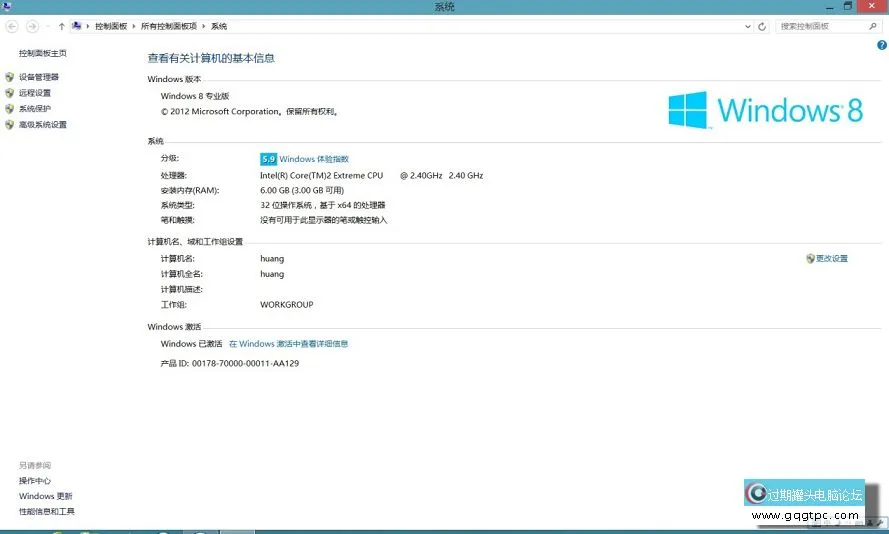
Task: Click the forward navigation arrow
Action: coord(33,26)
